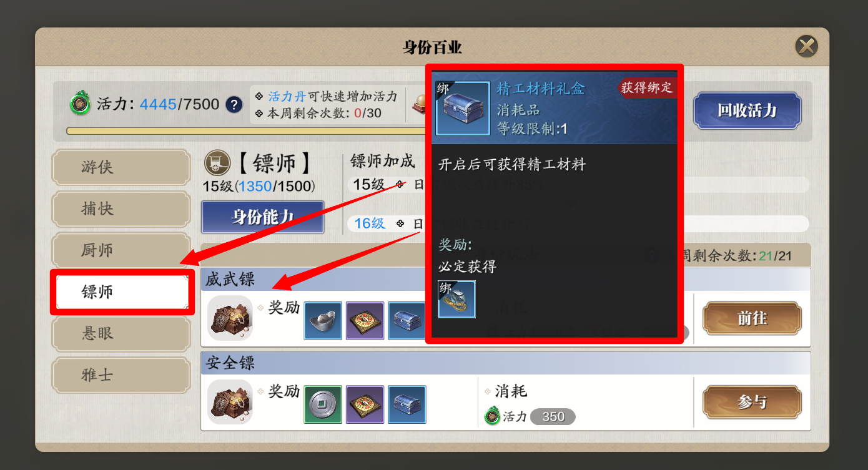The height and width of the screenshot is (470, 868).
Task: Switch to the 悬眼 tab
Action: pyautogui.click(x=121, y=333)
